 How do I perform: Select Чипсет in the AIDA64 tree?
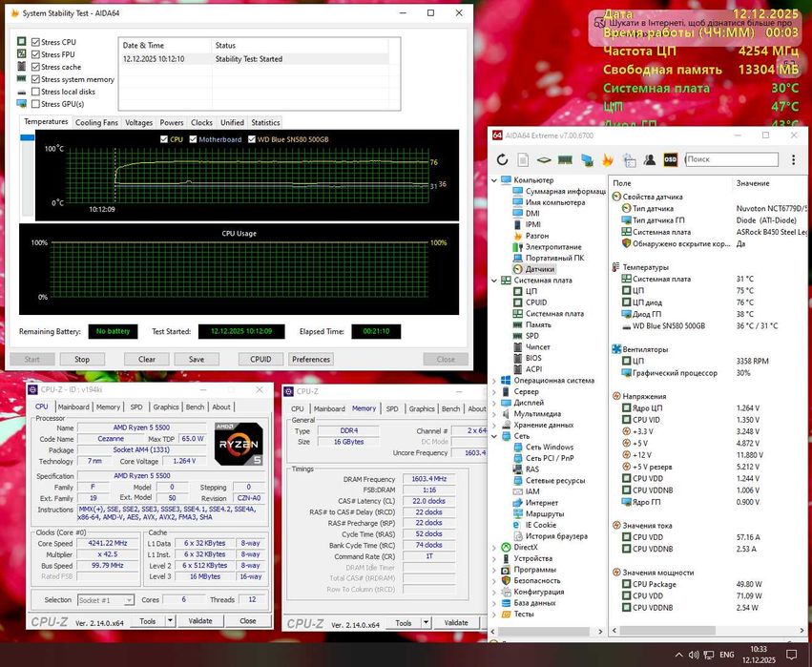coord(537,347)
